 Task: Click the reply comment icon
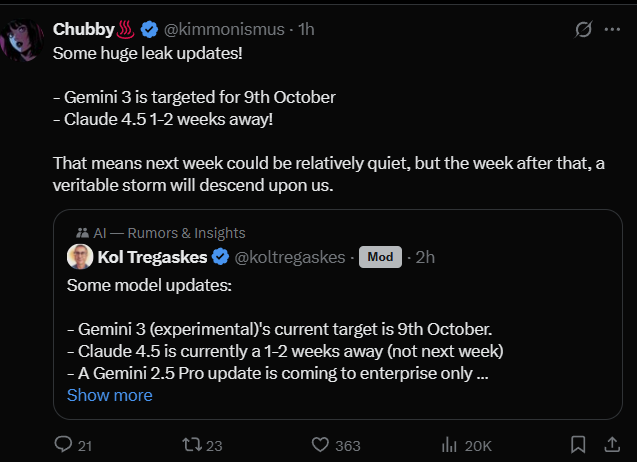tap(63, 444)
